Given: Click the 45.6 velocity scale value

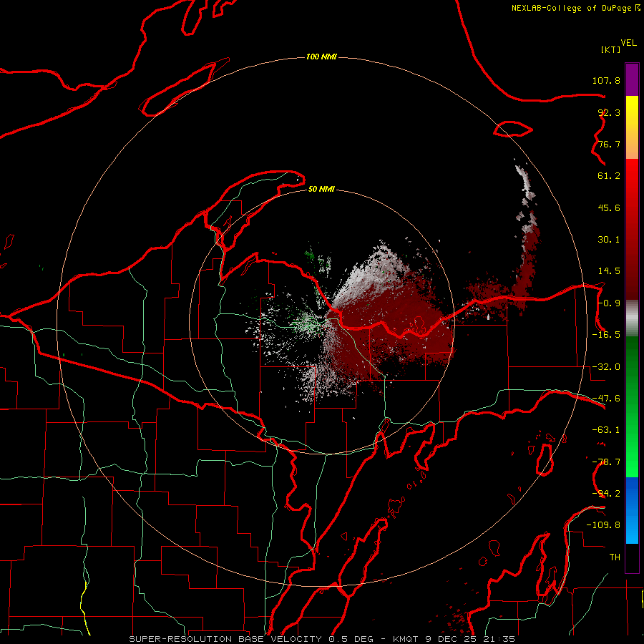Looking at the screenshot, I should tap(609, 208).
